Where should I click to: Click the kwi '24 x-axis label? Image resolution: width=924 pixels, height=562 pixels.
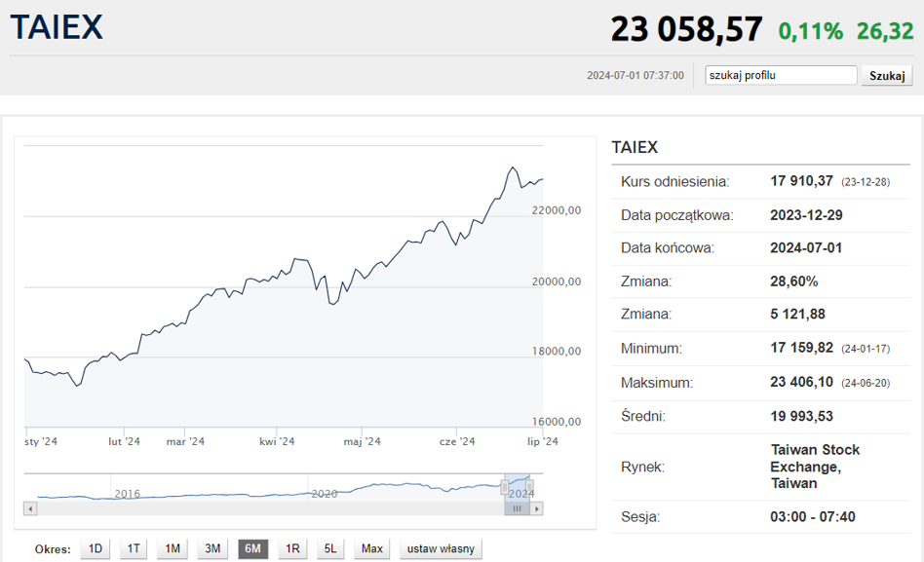click(x=277, y=441)
